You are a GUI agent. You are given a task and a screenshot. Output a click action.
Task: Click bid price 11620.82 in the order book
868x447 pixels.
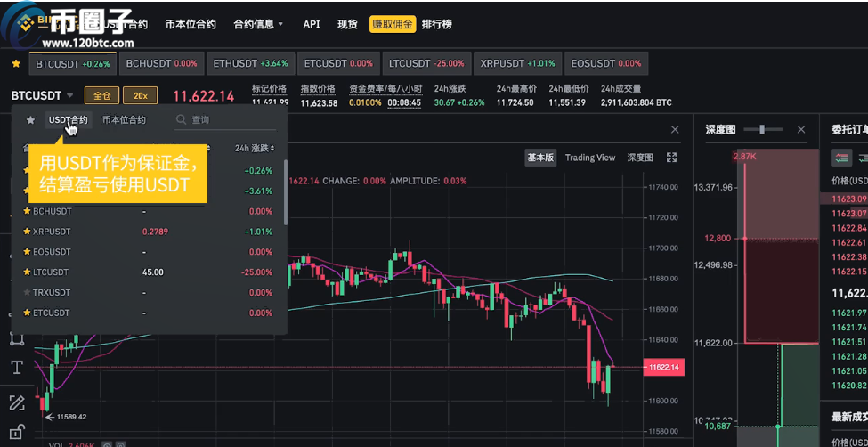(x=849, y=385)
